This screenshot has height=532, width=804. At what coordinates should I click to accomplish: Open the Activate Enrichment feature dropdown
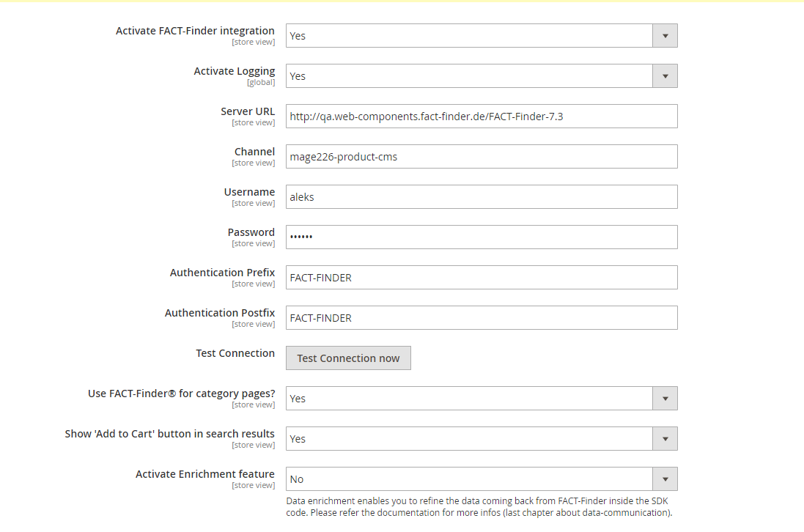coord(482,479)
